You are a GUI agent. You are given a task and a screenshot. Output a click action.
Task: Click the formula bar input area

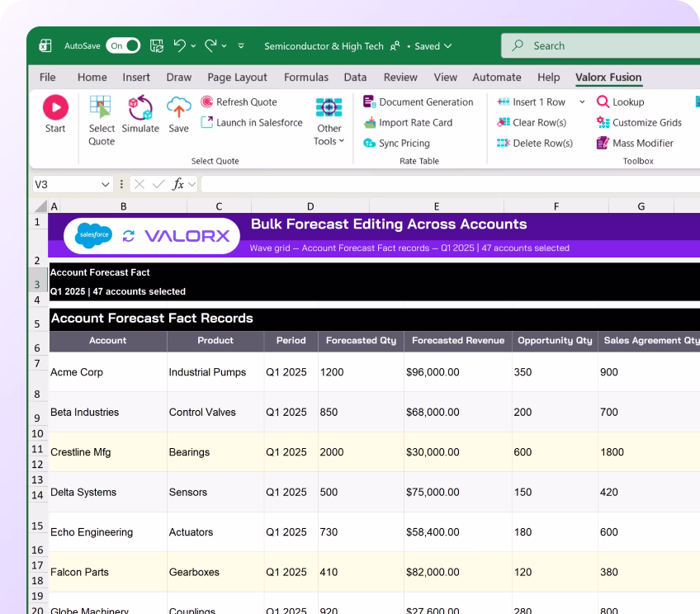pos(451,184)
